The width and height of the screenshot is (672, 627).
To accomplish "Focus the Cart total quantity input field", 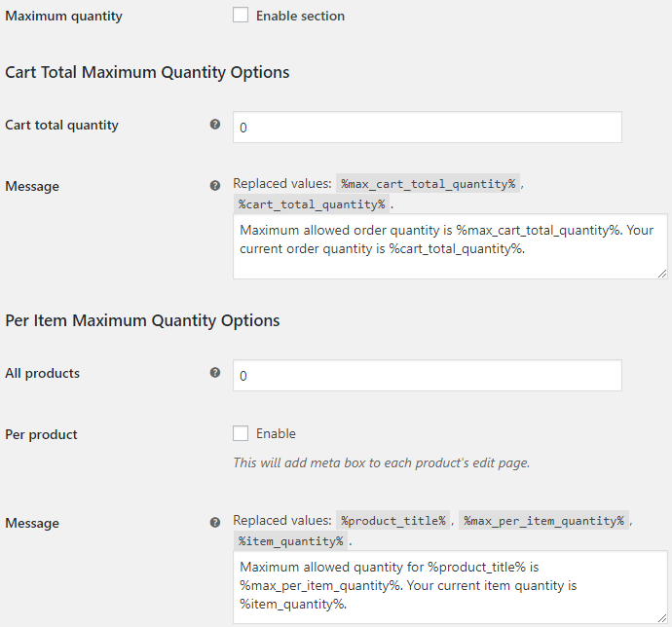I will click(428, 128).
